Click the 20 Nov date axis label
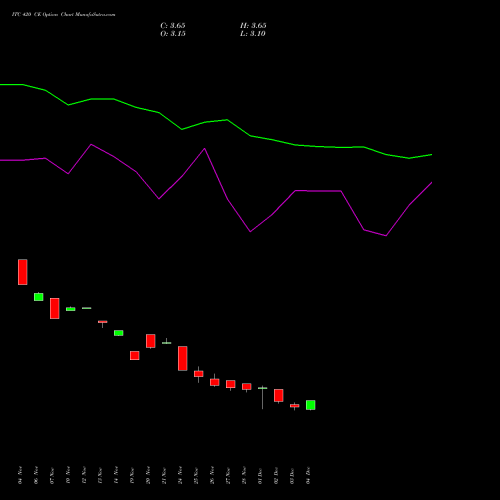The width and height of the screenshot is (500, 500). pyautogui.click(x=148, y=475)
